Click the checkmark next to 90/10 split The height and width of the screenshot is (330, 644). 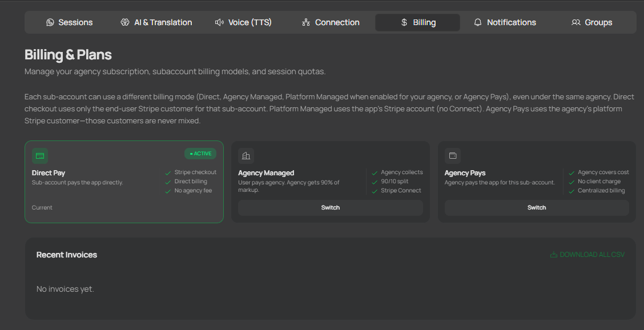click(x=374, y=182)
